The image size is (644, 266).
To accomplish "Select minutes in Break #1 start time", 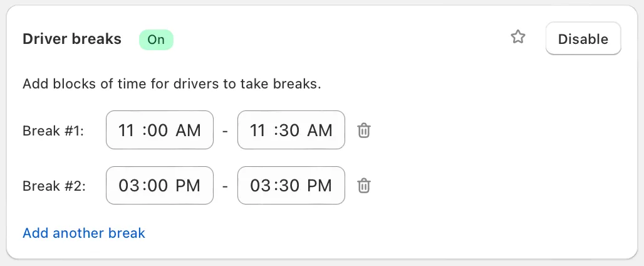I will pos(158,130).
